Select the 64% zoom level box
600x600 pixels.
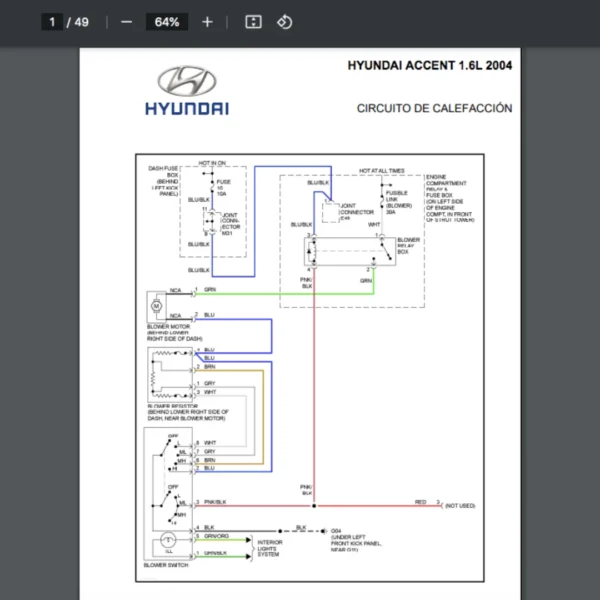[x=167, y=22]
